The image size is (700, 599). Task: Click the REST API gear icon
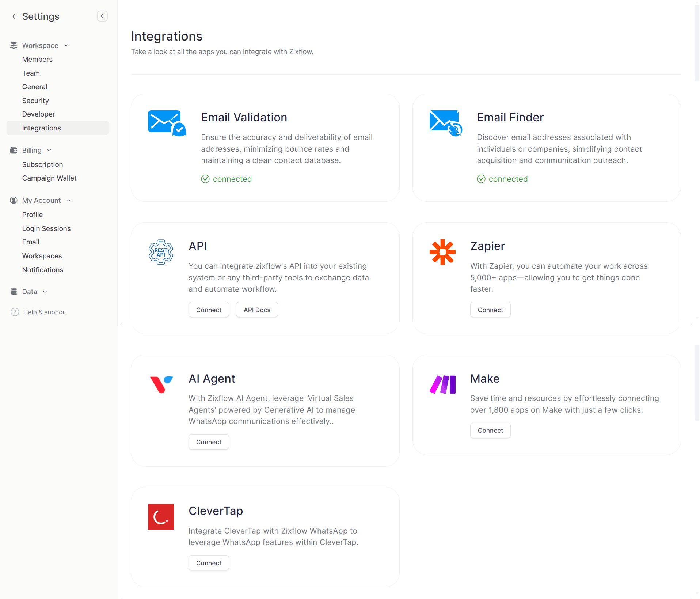pyautogui.click(x=161, y=252)
